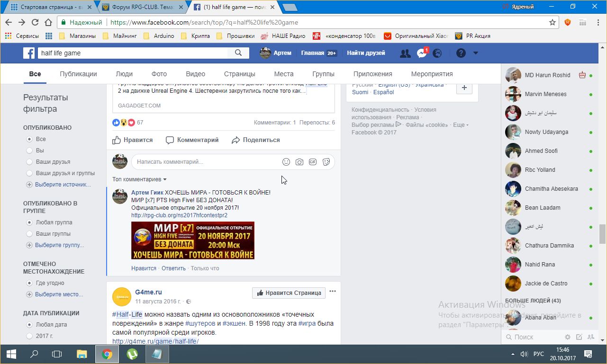This screenshot has width=607, height=364.
Task: Open the Windows action center icon
Action: [x=588, y=354]
